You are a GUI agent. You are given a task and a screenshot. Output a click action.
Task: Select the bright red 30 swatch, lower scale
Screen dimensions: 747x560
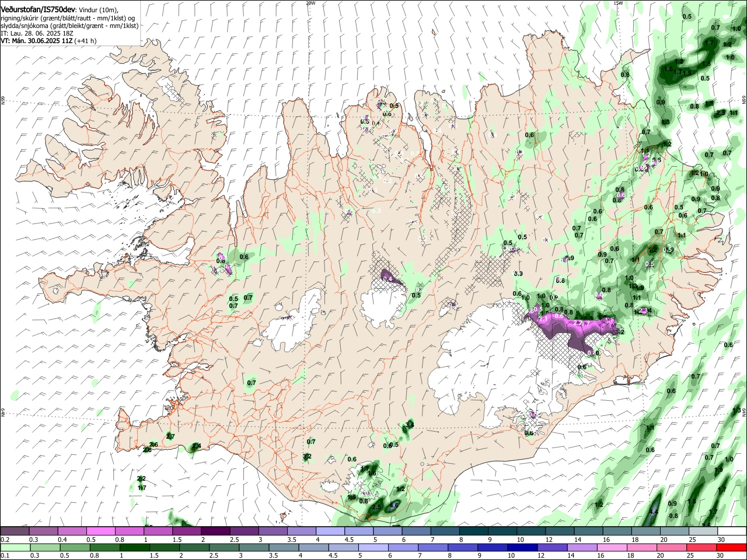(731, 547)
